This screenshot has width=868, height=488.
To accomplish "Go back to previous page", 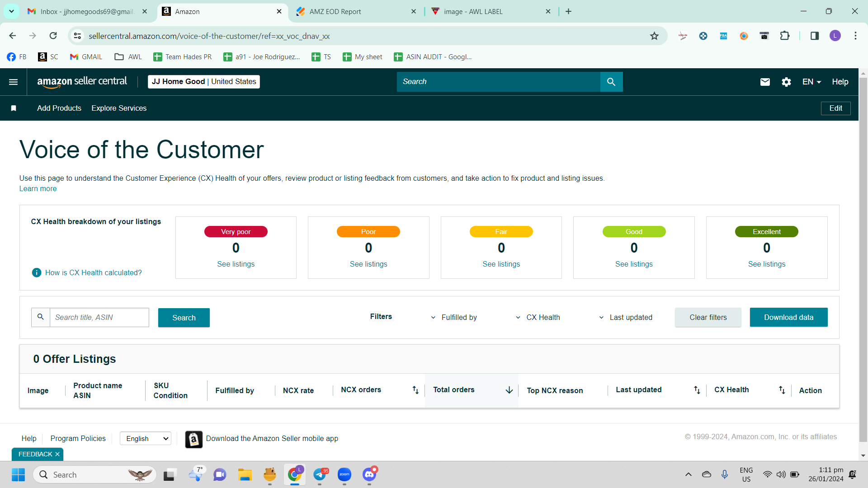I will point(13,36).
